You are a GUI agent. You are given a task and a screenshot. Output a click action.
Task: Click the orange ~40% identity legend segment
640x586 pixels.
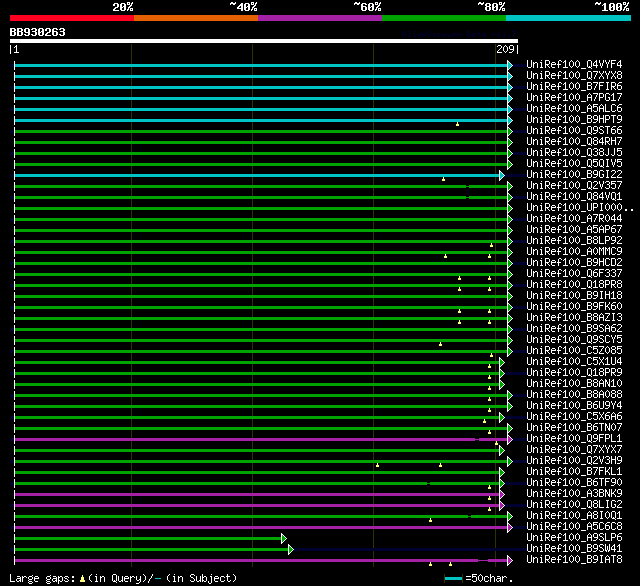195,17
